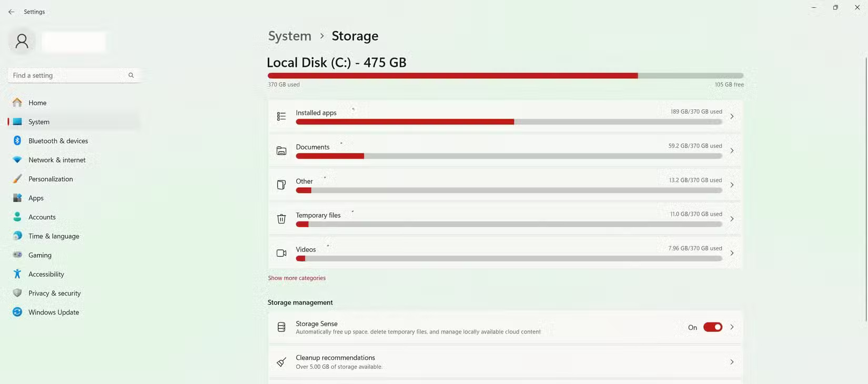
Task: Expand the Temporary files details
Action: (x=732, y=218)
